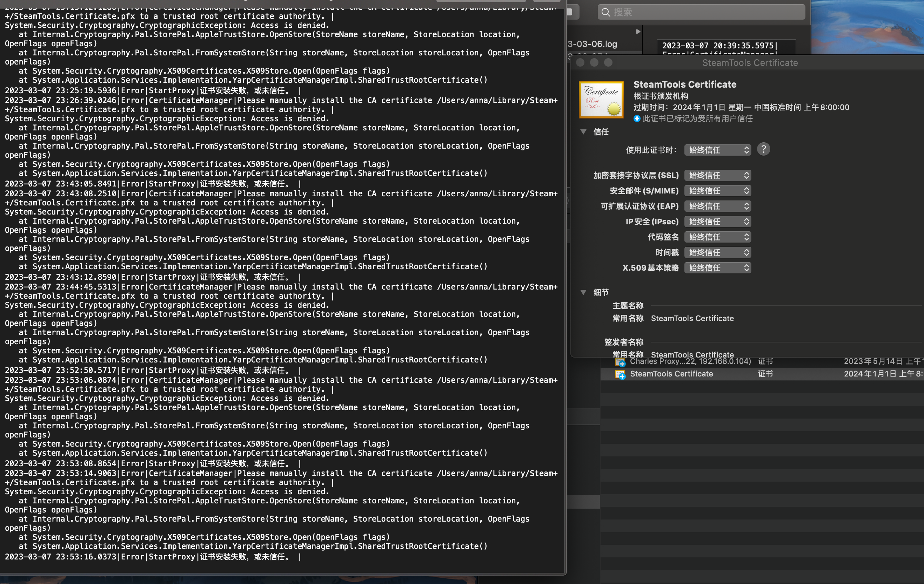The width and height of the screenshot is (924, 584).
Task: Click the magnifier icon in the 搜索 field
Action: tap(605, 13)
